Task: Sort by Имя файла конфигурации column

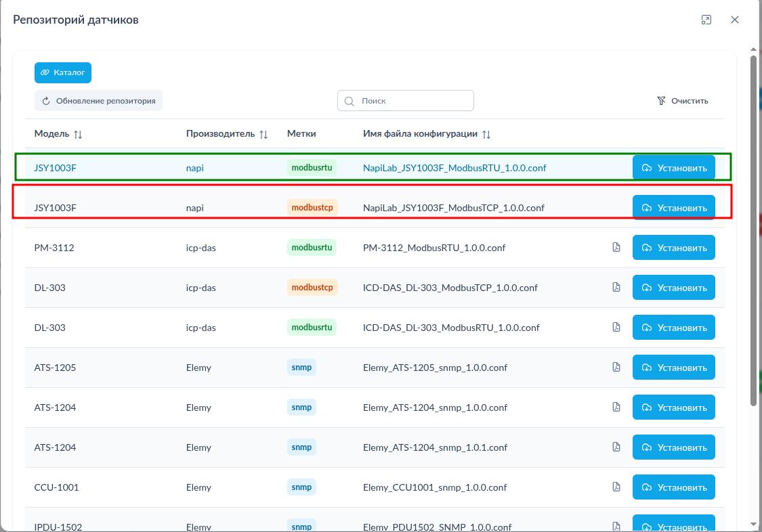Action: [x=486, y=134]
